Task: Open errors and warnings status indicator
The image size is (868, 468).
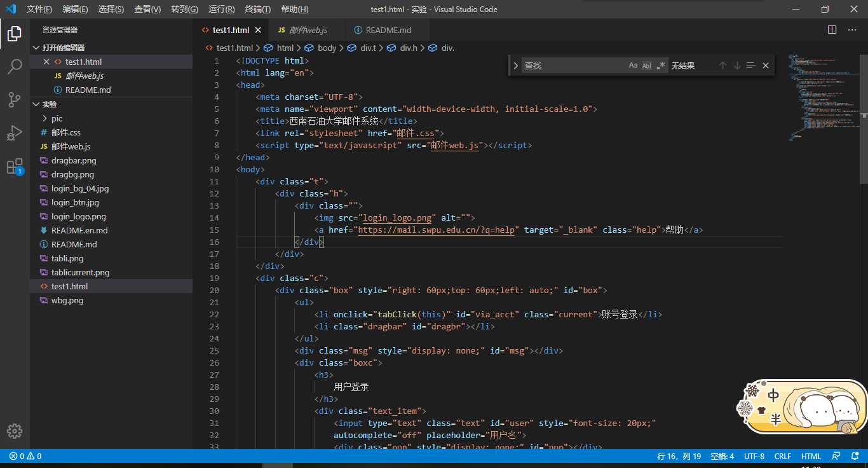Action: (x=25, y=456)
